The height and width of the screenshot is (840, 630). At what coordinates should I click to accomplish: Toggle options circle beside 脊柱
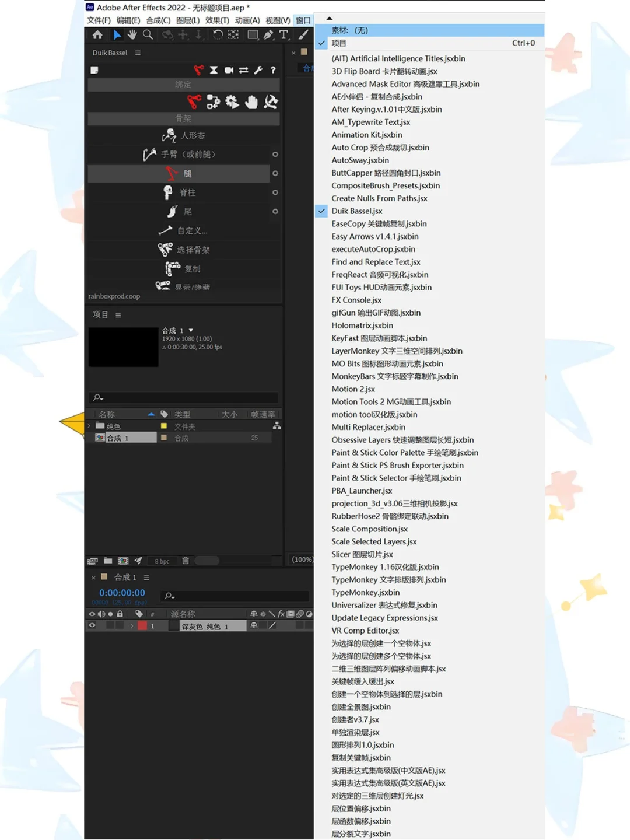(x=275, y=192)
